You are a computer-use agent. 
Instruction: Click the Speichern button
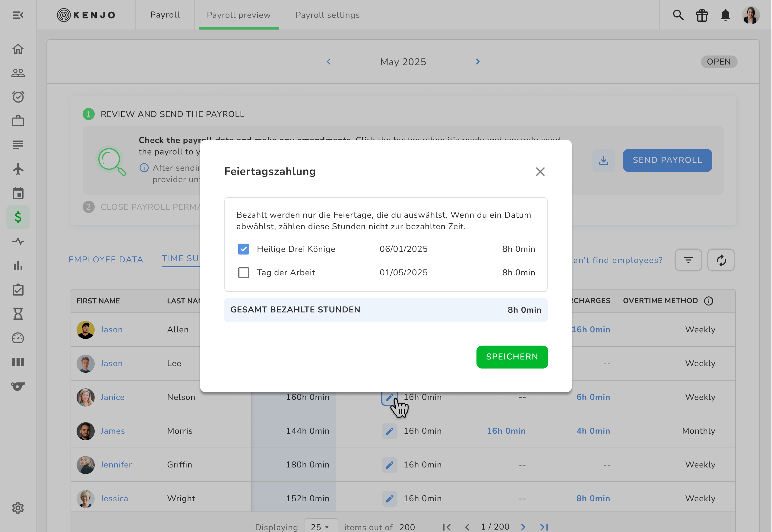tap(512, 357)
